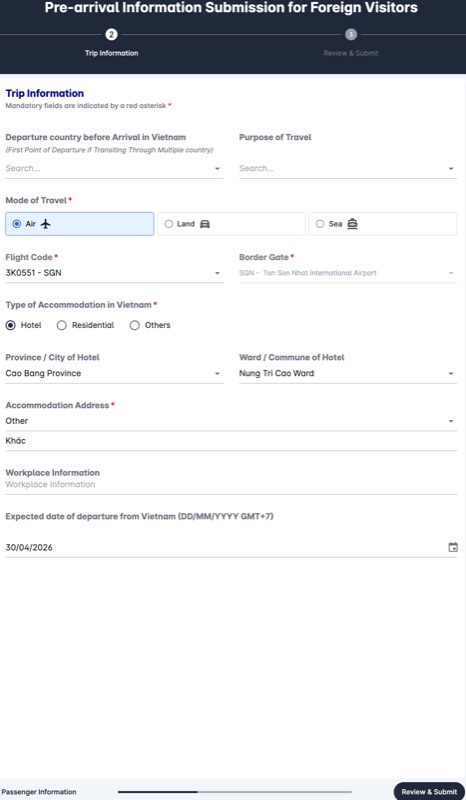Open Province / City of Hotel dropdown
The width and height of the screenshot is (466, 800).
(114, 373)
